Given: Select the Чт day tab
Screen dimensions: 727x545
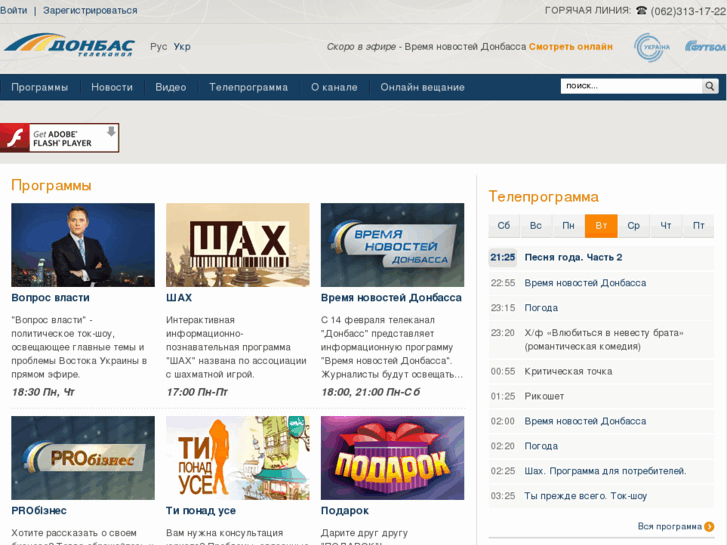Looking at the screenshot, I should 666,226.
